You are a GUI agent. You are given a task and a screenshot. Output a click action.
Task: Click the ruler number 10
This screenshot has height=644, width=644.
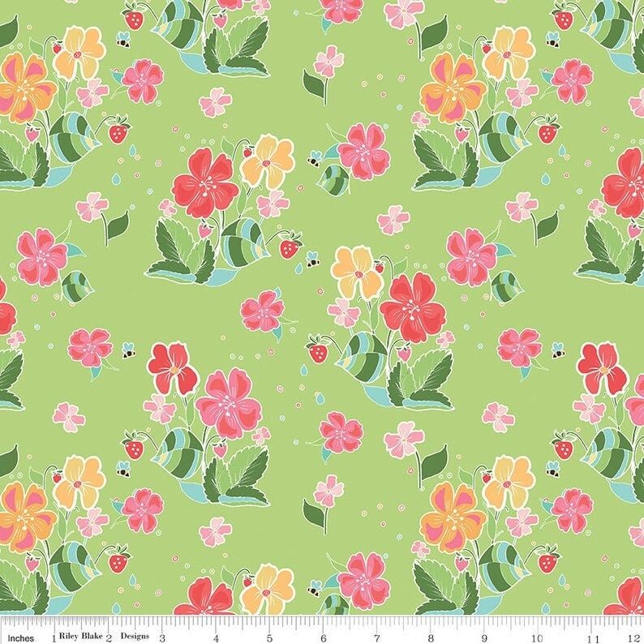[x=537, y=638]
